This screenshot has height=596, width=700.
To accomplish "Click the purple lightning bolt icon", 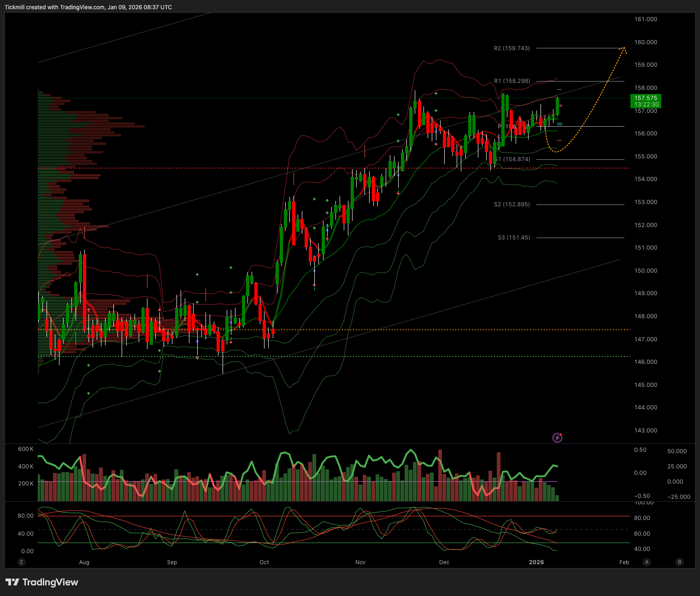I will pos(557,438).
